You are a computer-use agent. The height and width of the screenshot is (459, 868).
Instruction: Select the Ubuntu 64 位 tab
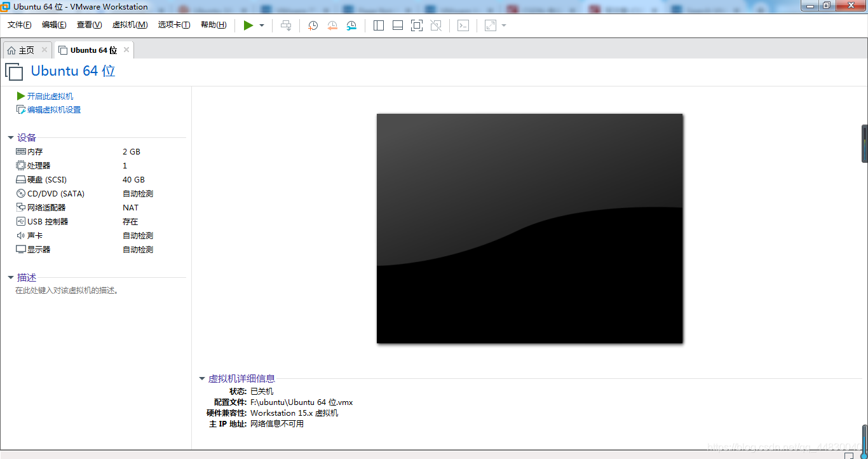[94, 50]
